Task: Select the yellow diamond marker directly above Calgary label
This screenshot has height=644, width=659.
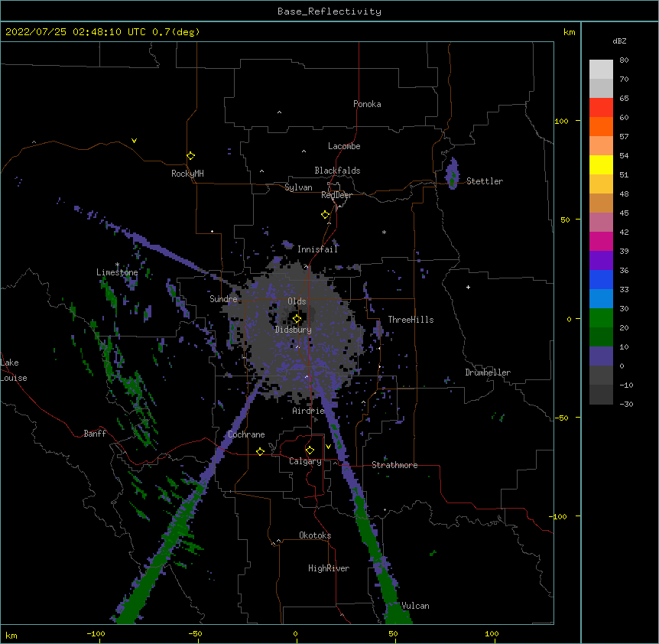Action: (310, 450)
